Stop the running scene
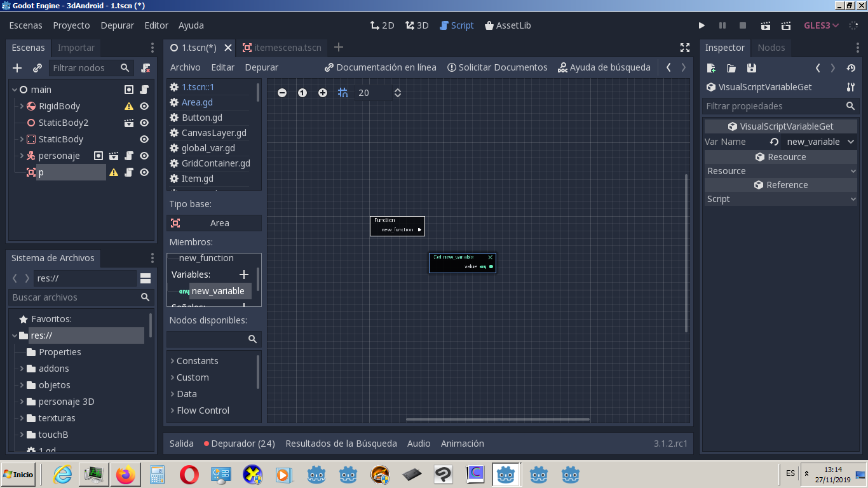Screen dimensions: 868x488 click(x=743, y=25)
